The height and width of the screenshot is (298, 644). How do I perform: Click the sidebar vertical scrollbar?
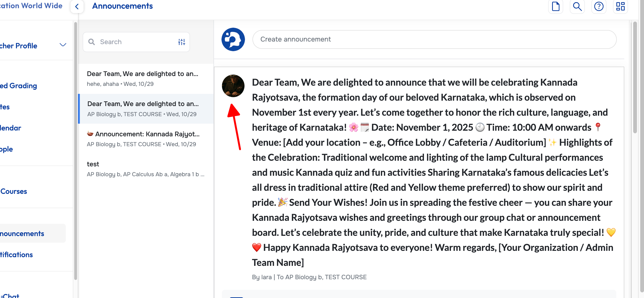click(x=75, y=150)
